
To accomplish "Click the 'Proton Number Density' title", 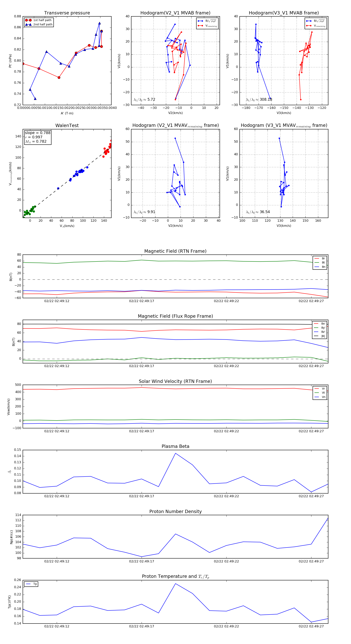I will 175,511.
